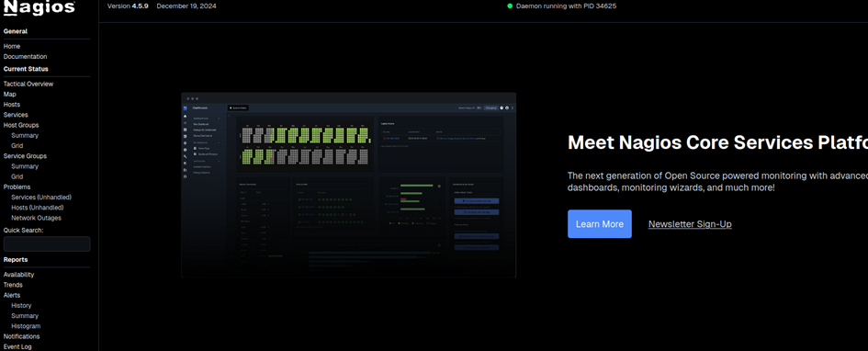
Task: Click the December 19, 2024 date text
Action: tap(186, 6)
